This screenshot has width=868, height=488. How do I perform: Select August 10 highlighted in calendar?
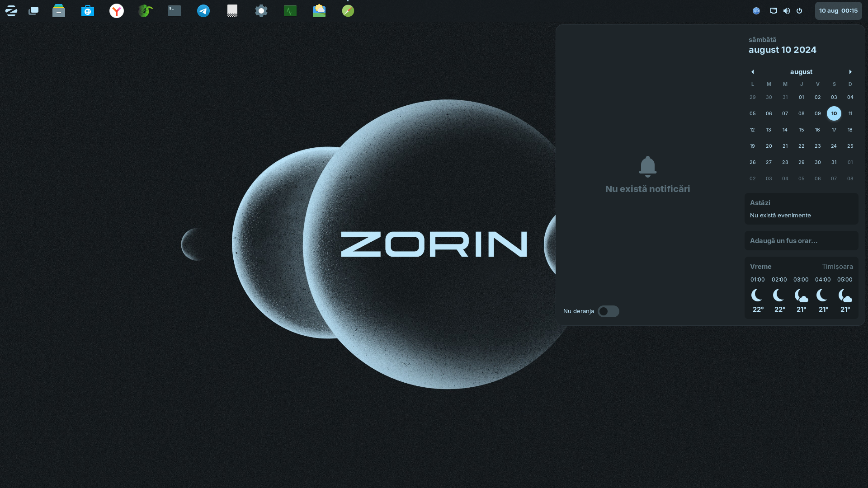(834, 113)
